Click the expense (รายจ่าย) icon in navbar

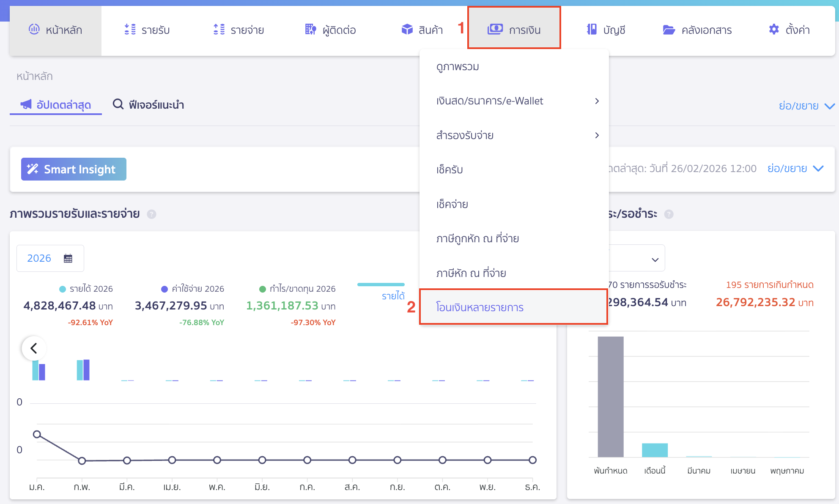pyautogui.click(x=219, y=30)
